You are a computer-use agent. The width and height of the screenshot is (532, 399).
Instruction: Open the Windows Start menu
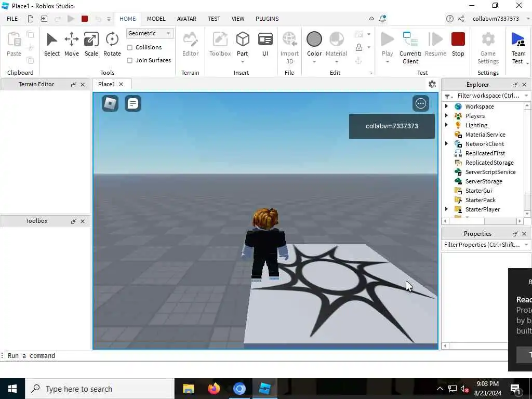(12, 389)
